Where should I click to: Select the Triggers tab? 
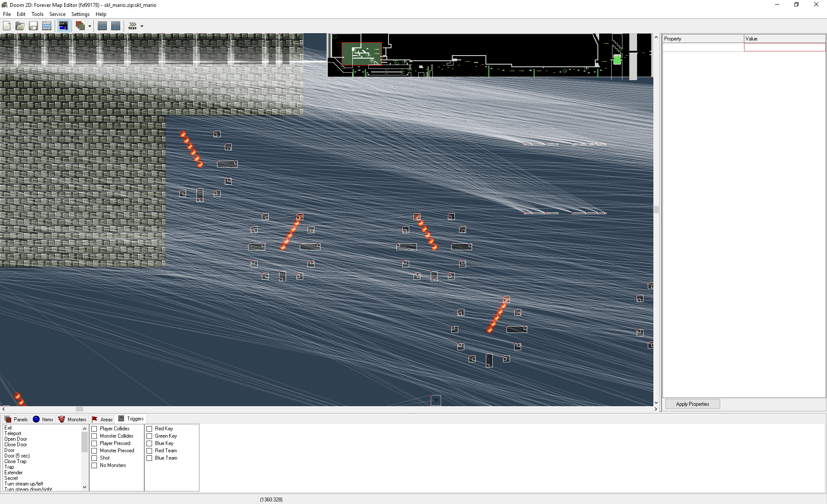click(x=131, y=419)
